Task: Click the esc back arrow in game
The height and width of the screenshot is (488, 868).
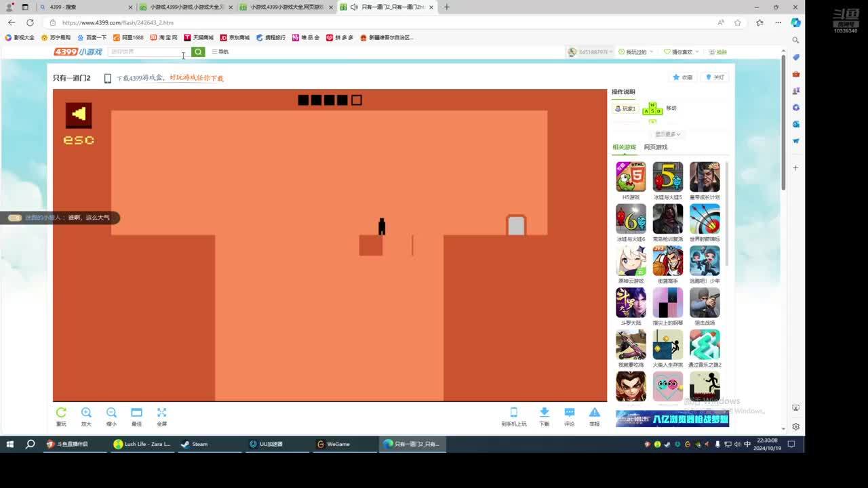Action: [x=79, y=115]
